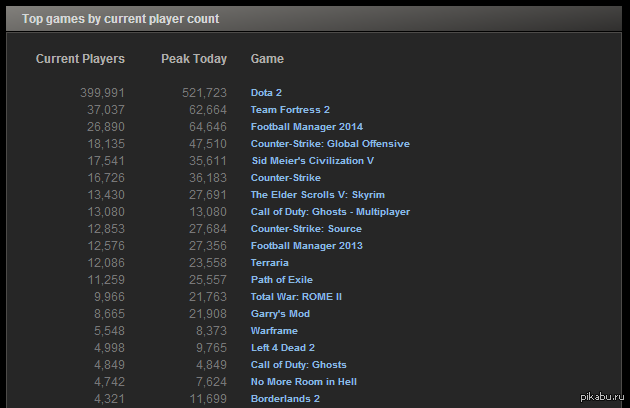630x408 pixels.
Task: Click peak today value 27,356
Action: [x=208, y=246]
